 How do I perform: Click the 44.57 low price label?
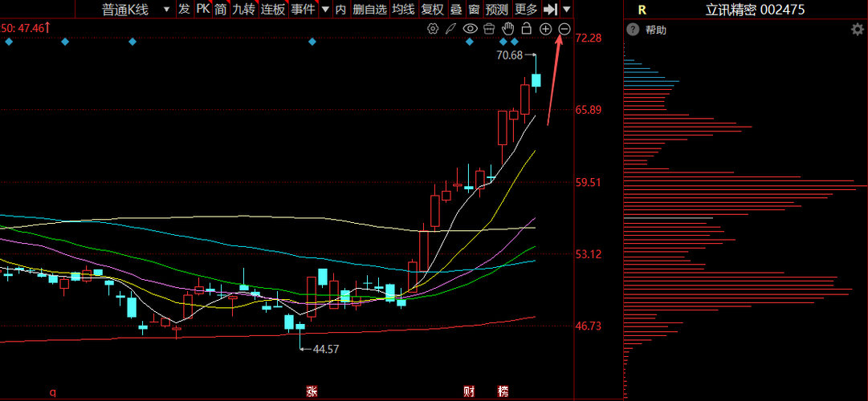[325, 349]
